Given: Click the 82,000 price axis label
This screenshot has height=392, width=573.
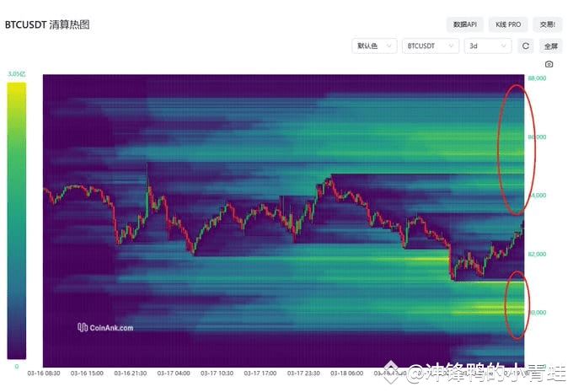Looking at the screenshot, I should point(537,254).
